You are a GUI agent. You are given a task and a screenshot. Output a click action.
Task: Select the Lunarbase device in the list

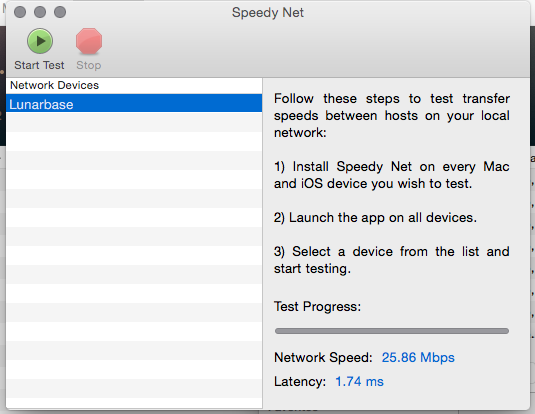coord(134,104)
